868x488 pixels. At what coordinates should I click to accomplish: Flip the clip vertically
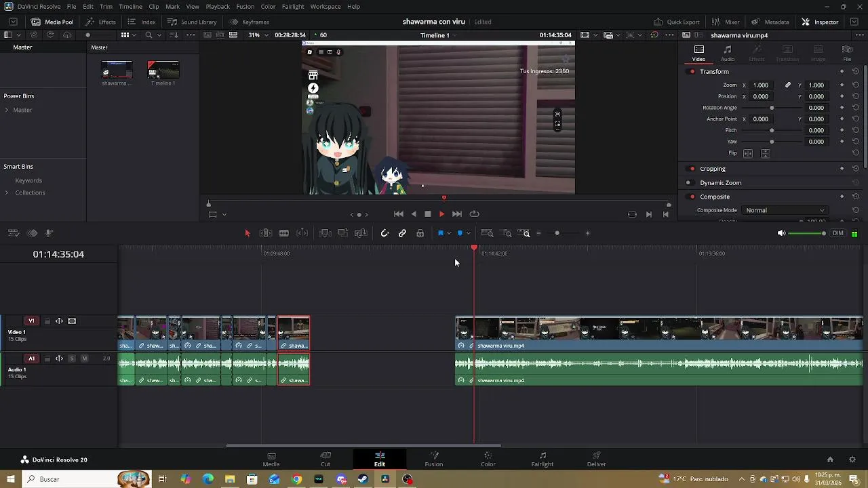[x=766, y=154]
